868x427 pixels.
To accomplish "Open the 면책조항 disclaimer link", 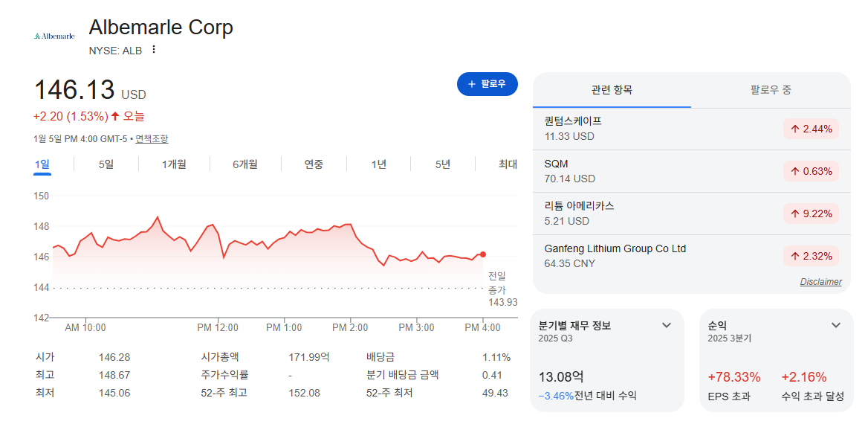I will [x=152, y=138].
